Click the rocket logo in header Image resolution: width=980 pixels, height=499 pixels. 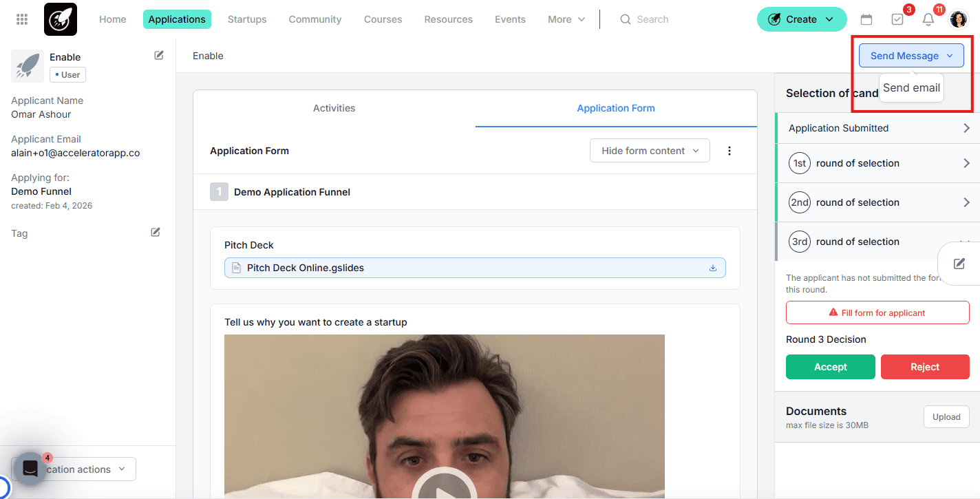point(61,19)
